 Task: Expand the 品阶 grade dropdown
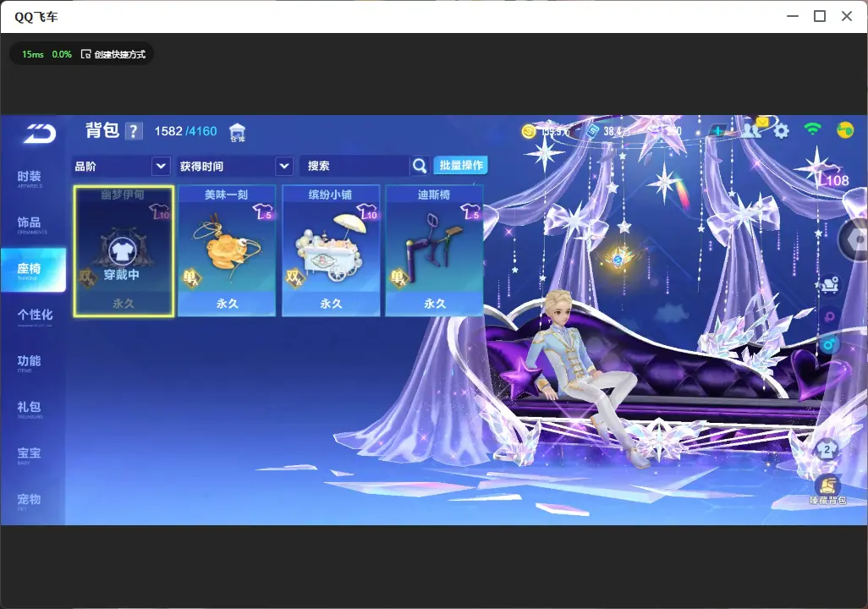point(121,166)
